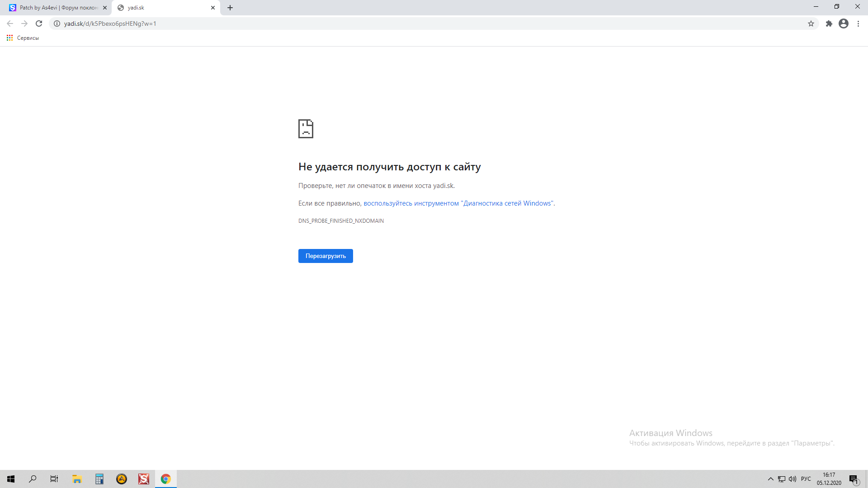Open the РУС language switcher

point(806,479)
